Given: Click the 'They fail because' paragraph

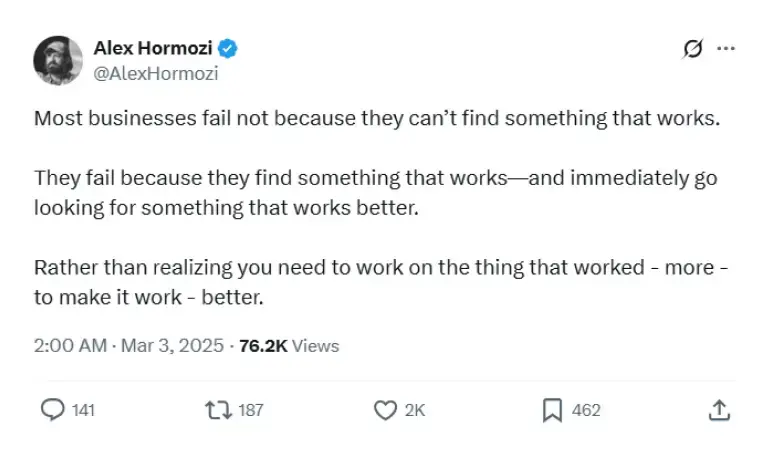Looking at the screenshot, I should pyautogui.click(x=376, y=193).
